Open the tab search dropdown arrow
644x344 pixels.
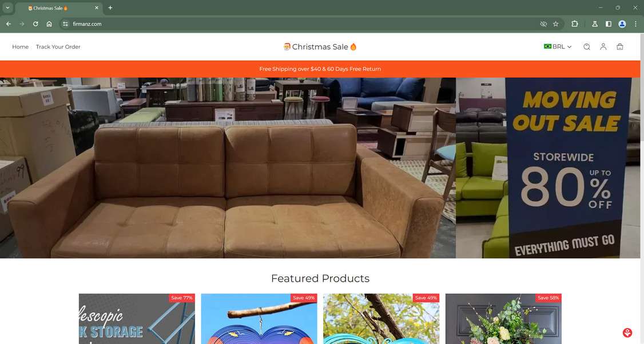7,7
